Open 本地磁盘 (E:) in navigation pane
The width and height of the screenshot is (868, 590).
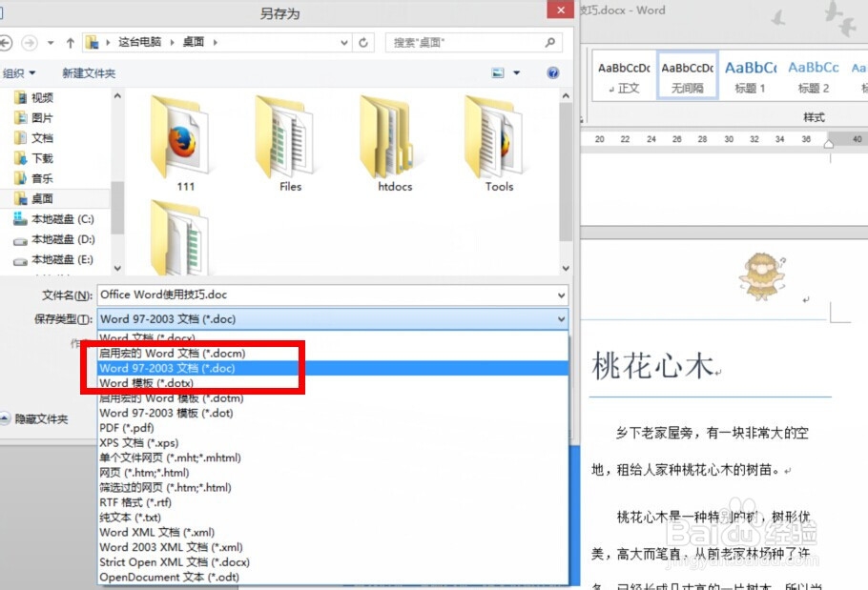(x=53, y=259)
